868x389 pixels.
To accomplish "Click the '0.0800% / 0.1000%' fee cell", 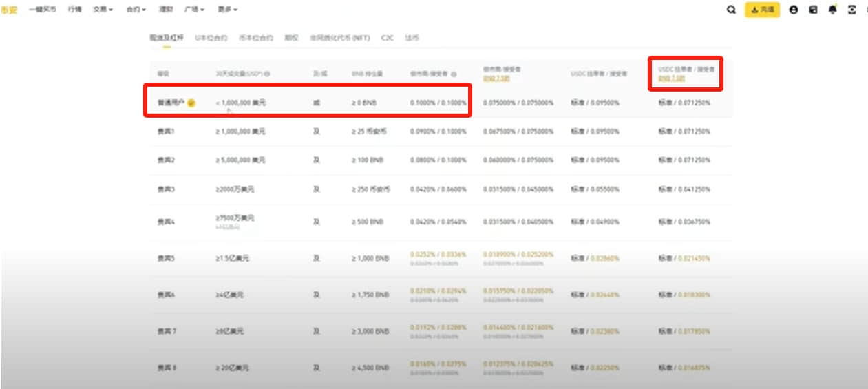I will tap(438, 160).
